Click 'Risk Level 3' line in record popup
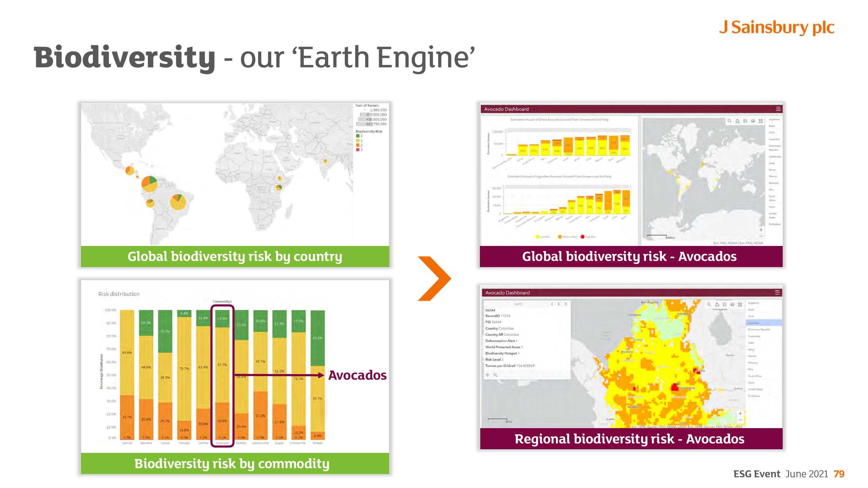The width and height of the screenshot is (868, 488). (x=495, y=359)
